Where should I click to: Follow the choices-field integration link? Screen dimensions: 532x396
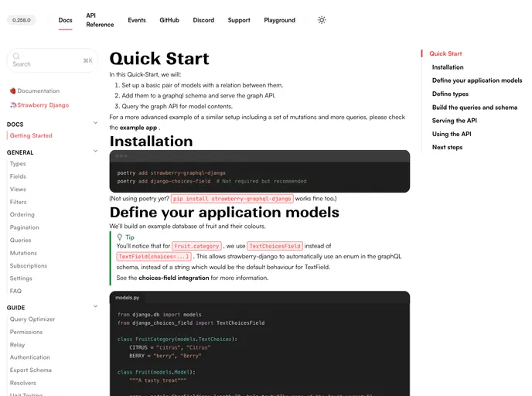pyautogui.click(x=174, y=278)
